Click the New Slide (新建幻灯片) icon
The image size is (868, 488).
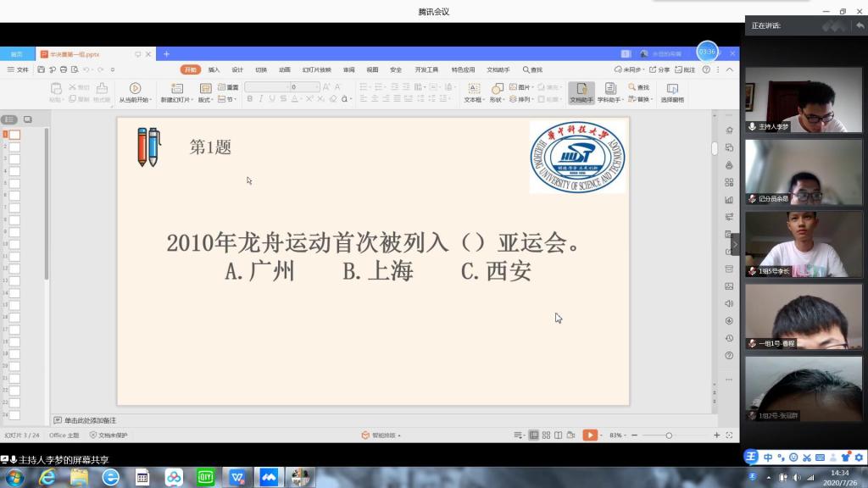[x=177, y=88]
